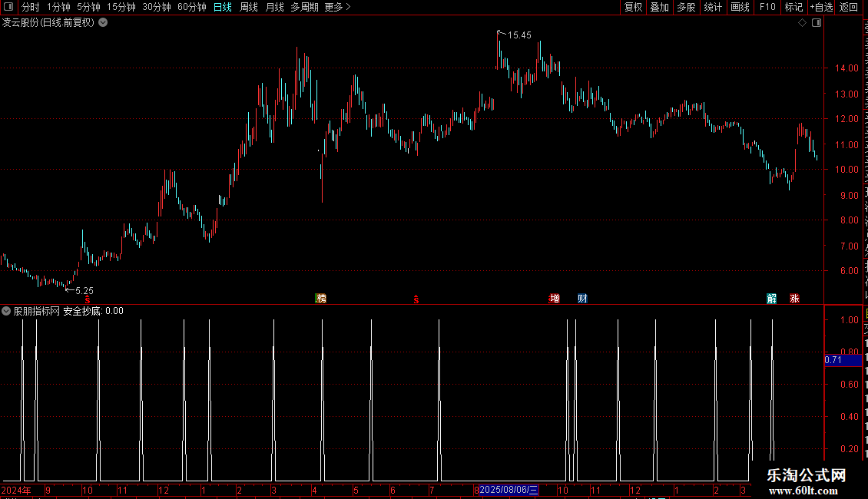This screenshot has height=499, width=868.
Task: Open the 多周期 multi-period view
Action: [x=304, y=7]
